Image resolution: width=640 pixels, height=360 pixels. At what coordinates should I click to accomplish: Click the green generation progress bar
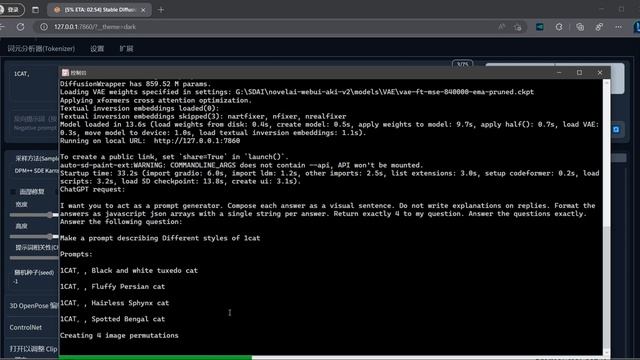(156, 358)
